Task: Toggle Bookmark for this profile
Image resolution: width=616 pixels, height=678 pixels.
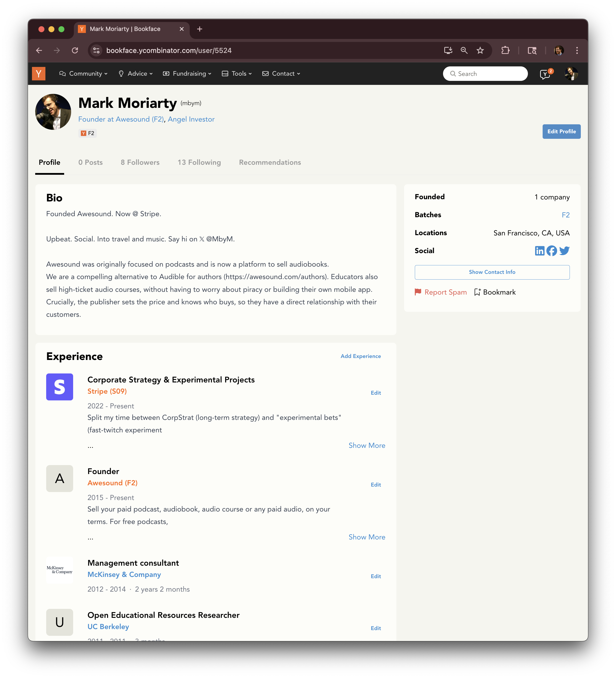Action: pos(495,292)
